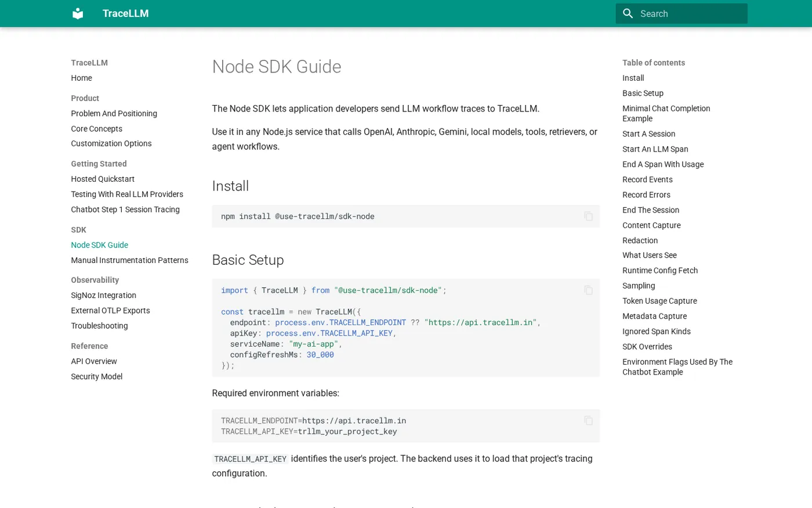Image resolution: width=812 pixels, height=508 pixels.
Task: Jump to SDK Overrides section
Action: pyautogui.click(x=647, y=347)
